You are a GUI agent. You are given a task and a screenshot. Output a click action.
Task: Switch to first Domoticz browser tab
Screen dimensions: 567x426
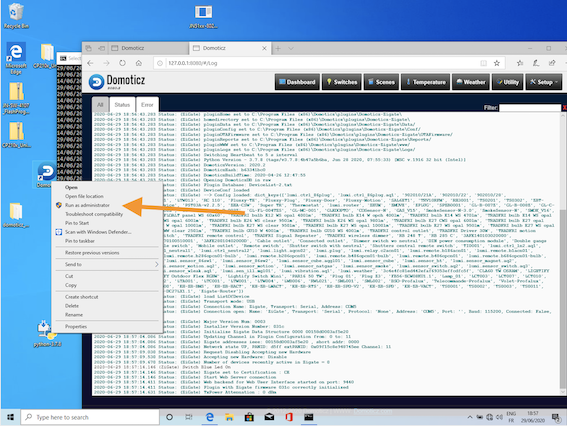[148, 48]
